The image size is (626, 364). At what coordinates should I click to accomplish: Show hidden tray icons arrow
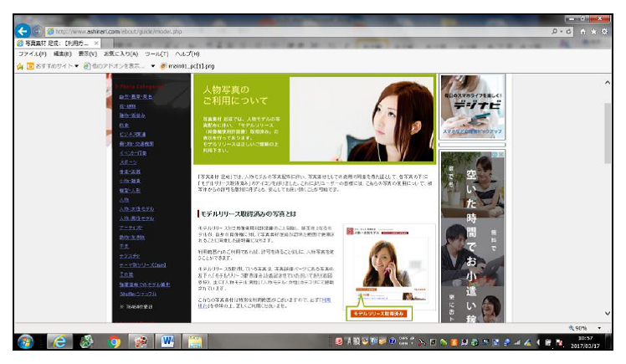(x=538, y=342)
